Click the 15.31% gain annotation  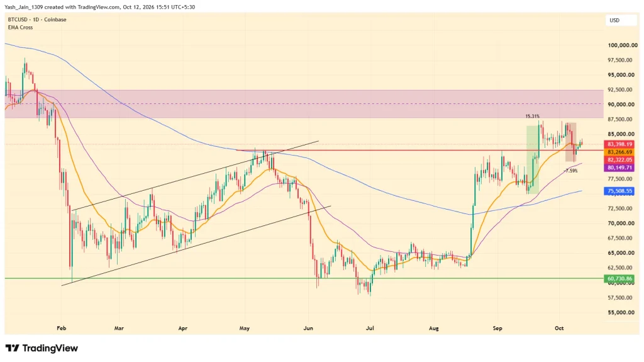coord(532,116)
